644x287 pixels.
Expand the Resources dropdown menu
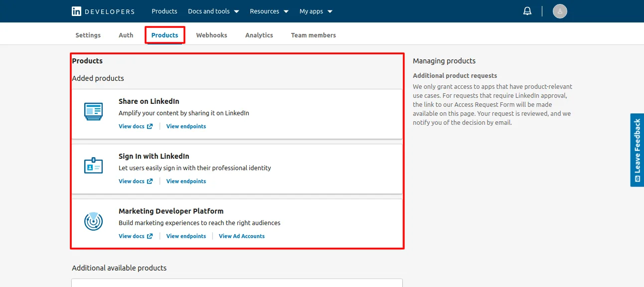pos(269,11)
